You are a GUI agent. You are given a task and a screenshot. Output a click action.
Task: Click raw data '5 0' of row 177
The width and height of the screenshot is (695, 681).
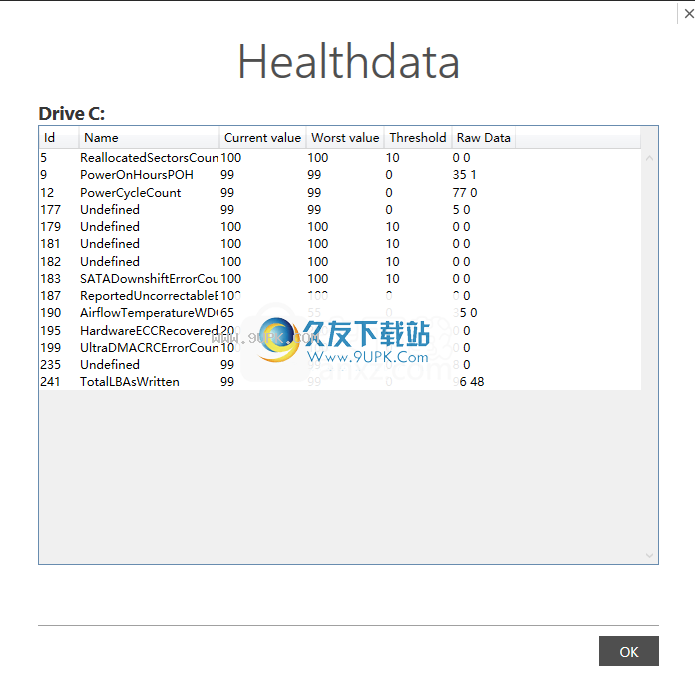[461, 209]
